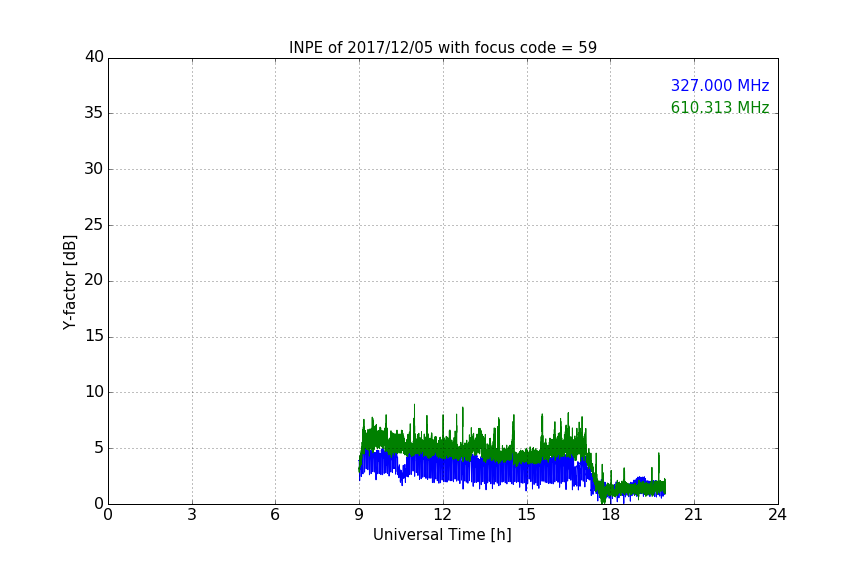Select the green 610.313 MHz legend label

pos(720,107)
